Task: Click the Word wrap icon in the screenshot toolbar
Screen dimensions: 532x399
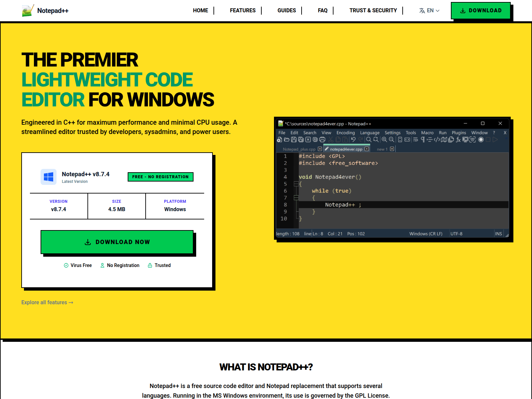Action: click(x=416, y=140)
